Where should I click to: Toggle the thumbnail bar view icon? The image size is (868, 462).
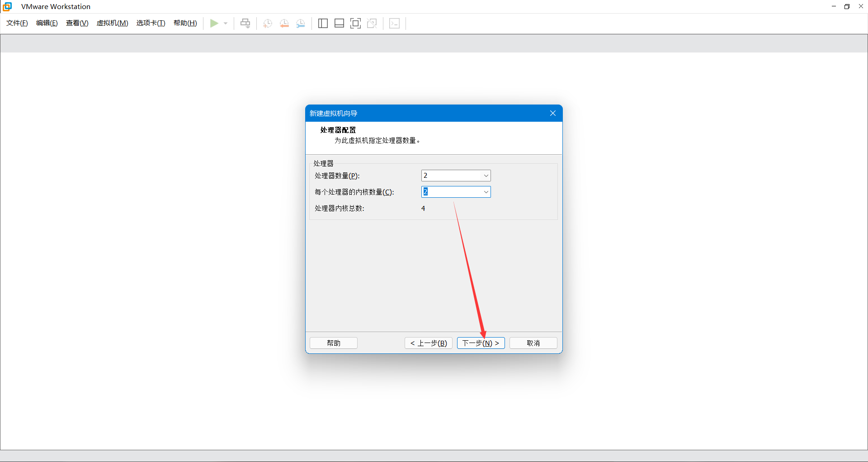[339, 23]
